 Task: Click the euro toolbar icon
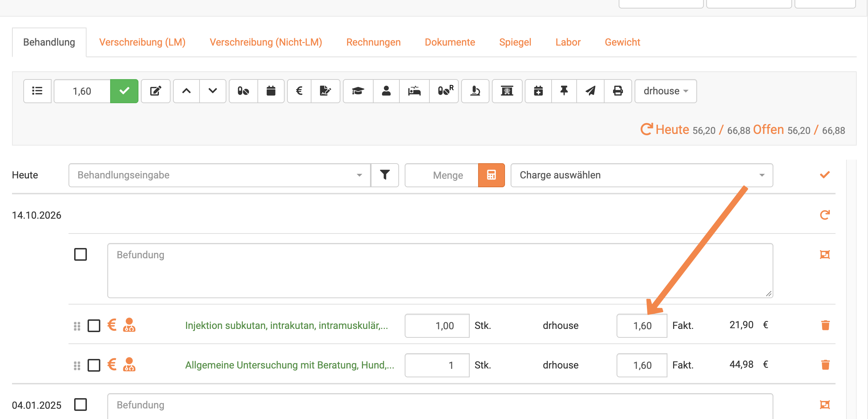(x=299, y=91)
